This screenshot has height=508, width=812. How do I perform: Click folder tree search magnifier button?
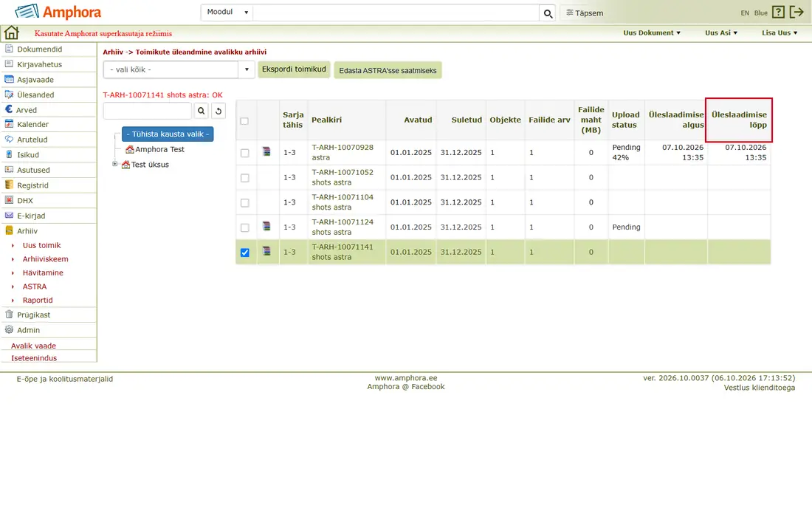tap(202, 111)
